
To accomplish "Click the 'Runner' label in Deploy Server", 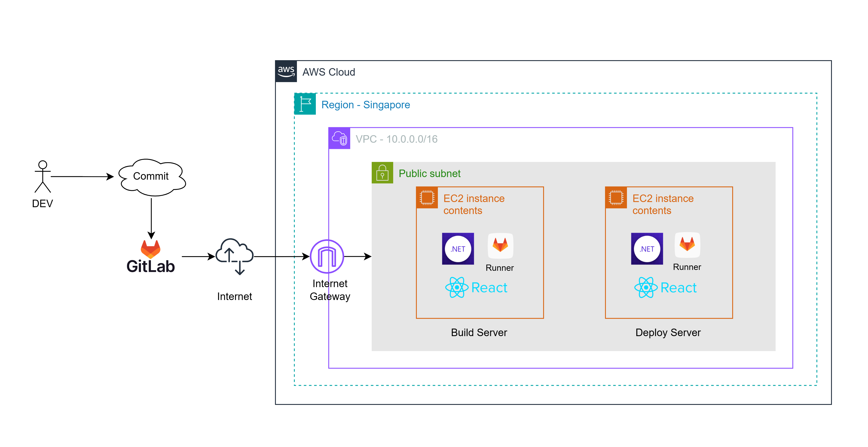I will click(687, 267).
